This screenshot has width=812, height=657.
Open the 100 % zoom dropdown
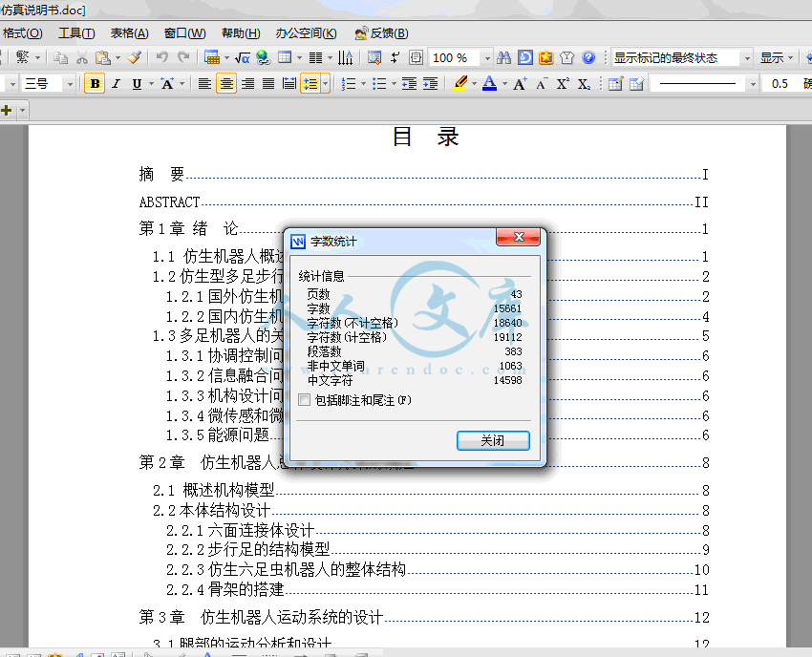tap(487, 58)
